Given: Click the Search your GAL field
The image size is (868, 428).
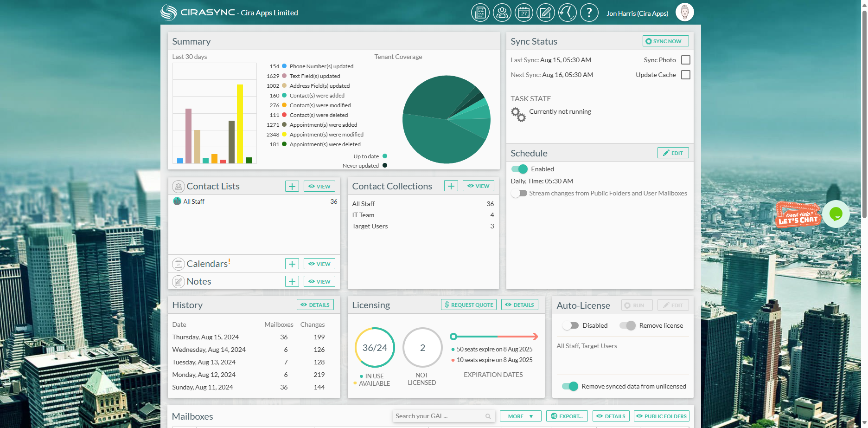Looking at the screenshot, I should click(x=439, y=416).
